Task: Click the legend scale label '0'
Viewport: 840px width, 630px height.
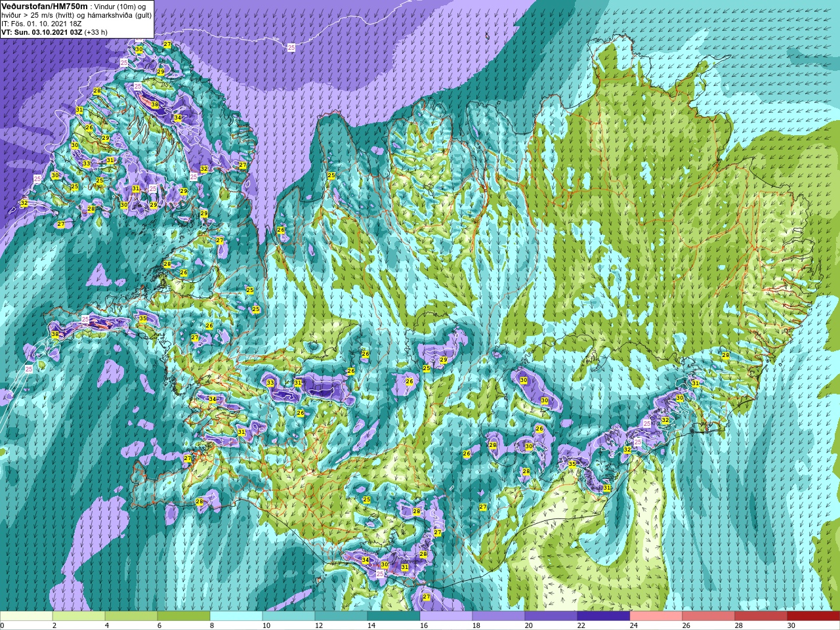Action: click(3, 625)
